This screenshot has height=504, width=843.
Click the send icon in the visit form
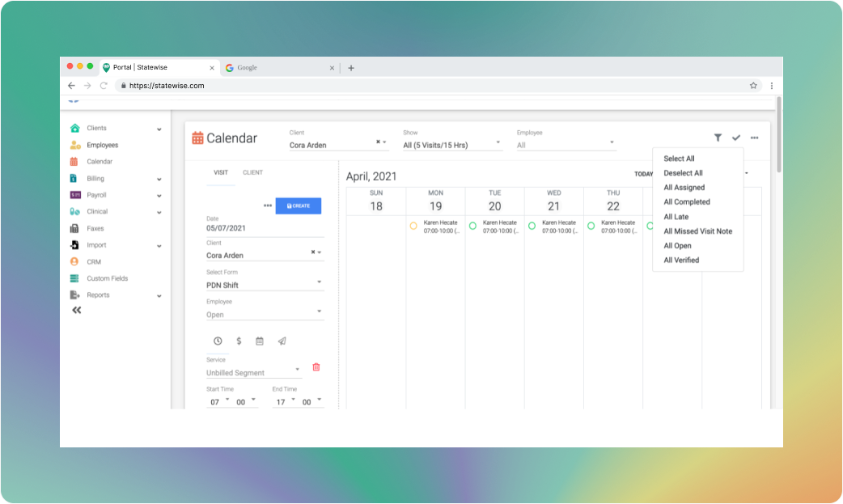coord(282,341)
